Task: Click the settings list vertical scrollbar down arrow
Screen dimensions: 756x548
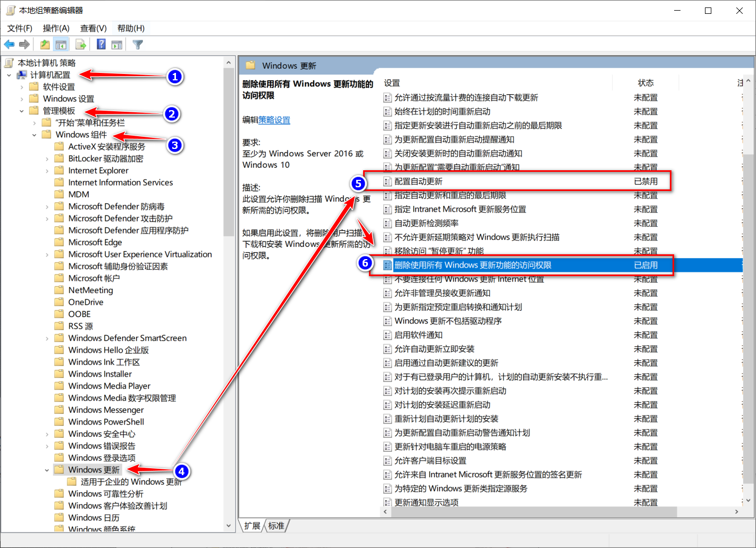Action: [748, 500]
